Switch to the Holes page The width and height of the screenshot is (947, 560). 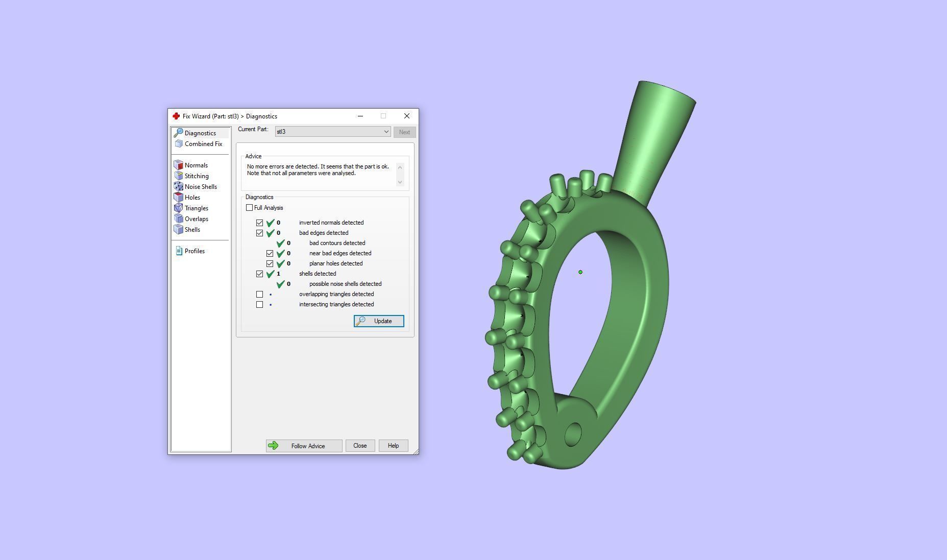pos(192,198)
